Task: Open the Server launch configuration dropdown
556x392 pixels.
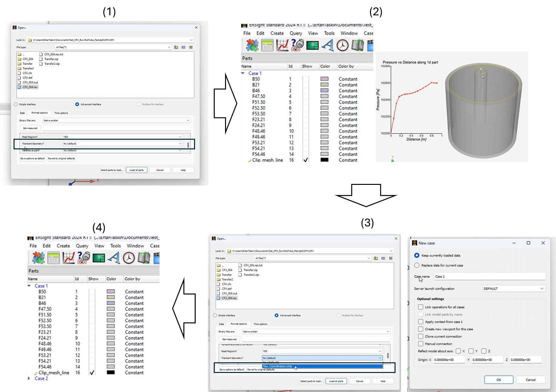Action: [513, 288]
